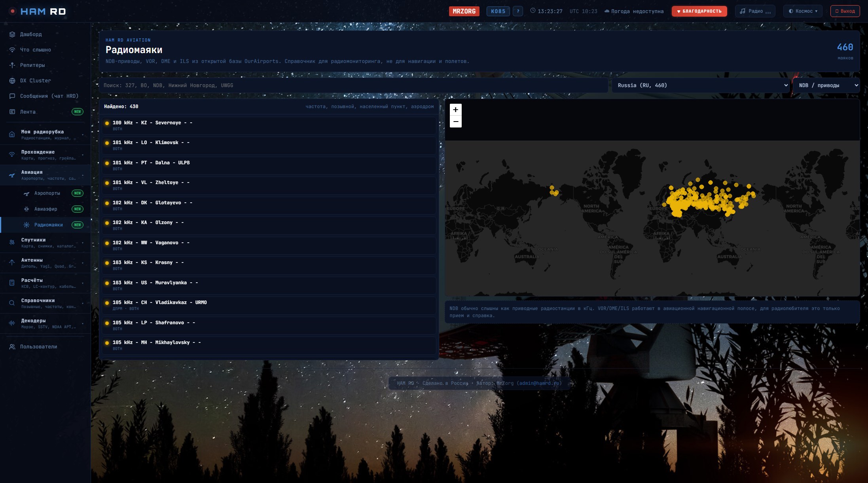This screenshot has width=868, height=483.
Task: Click the БЛАГОДАРНОСТЬ button
Action: [699, 11]
